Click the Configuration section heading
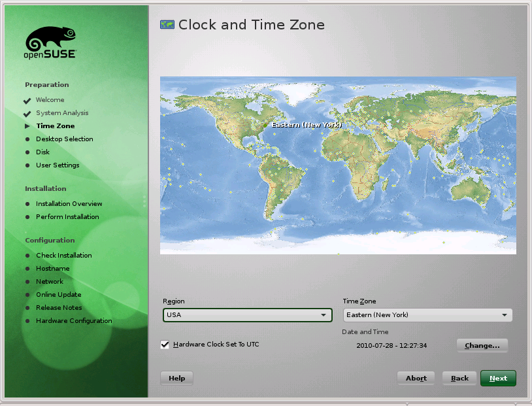 coord(50,241)
